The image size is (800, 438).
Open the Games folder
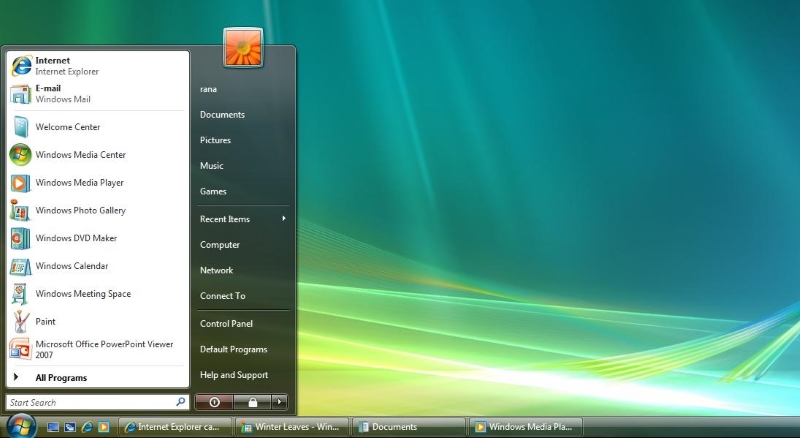point(213,191)
